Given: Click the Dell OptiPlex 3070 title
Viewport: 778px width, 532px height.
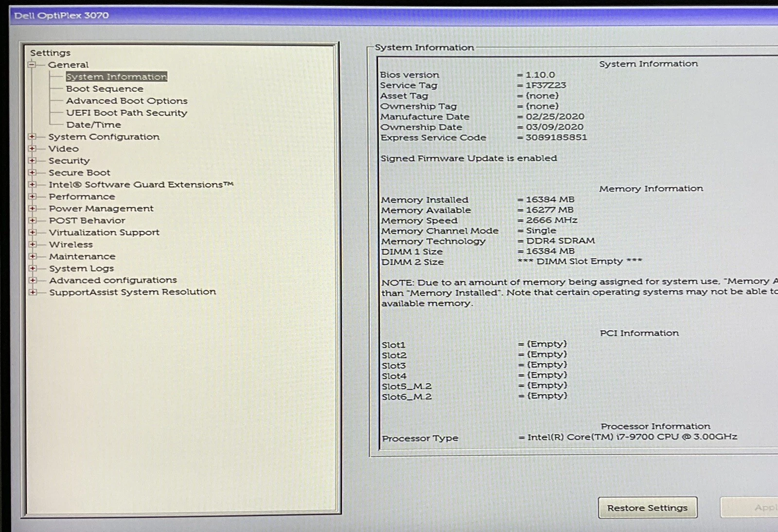Looking at the screenshot, I should click(61, 15).
